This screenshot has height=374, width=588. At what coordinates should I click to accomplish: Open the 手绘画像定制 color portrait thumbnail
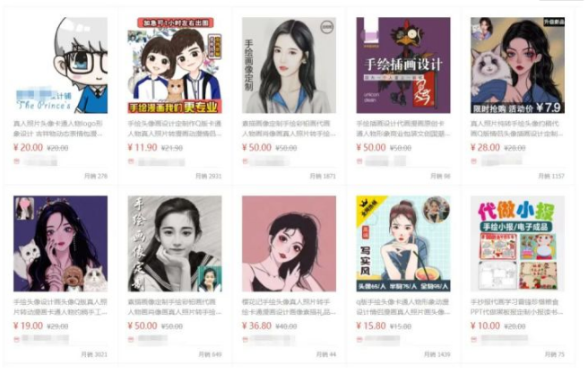point(289,65)
